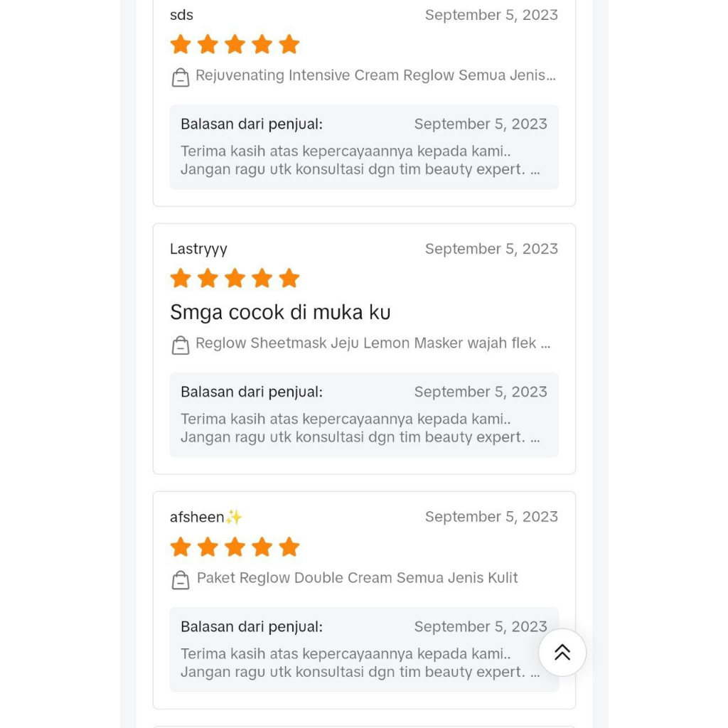
Task: Click "Balasan dari penjual" heading in sds review
Action: [252, 124]
